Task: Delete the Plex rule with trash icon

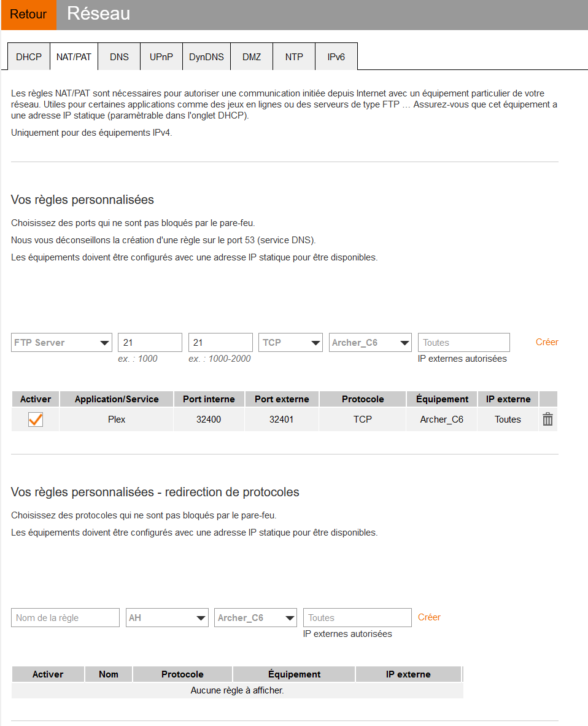Action: (547, 420)
